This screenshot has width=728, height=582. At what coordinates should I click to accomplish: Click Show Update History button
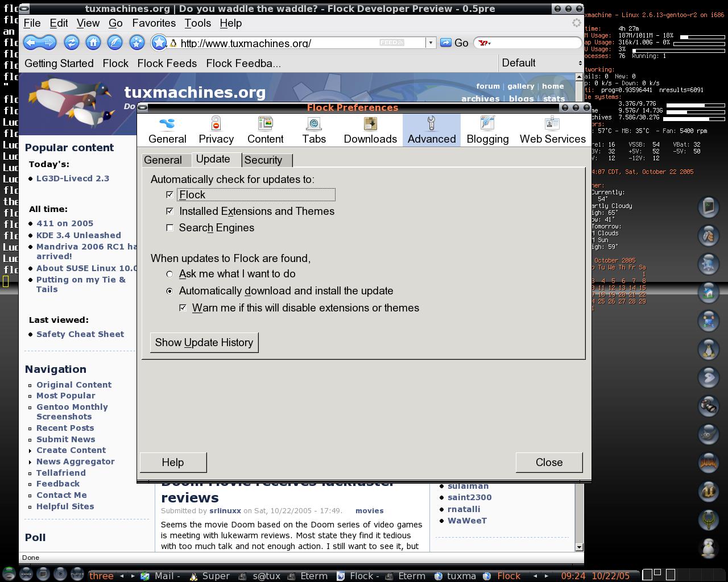tap(204, 343)
